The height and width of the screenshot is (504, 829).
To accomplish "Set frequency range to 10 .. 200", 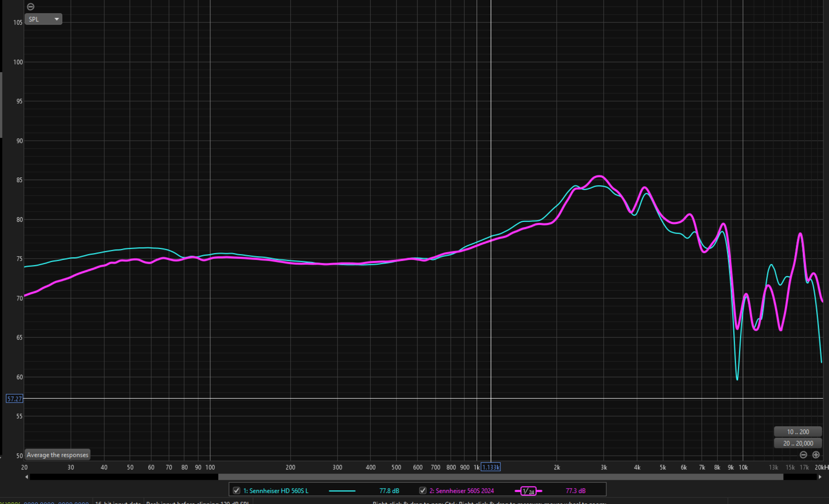I will click(798, 432).
